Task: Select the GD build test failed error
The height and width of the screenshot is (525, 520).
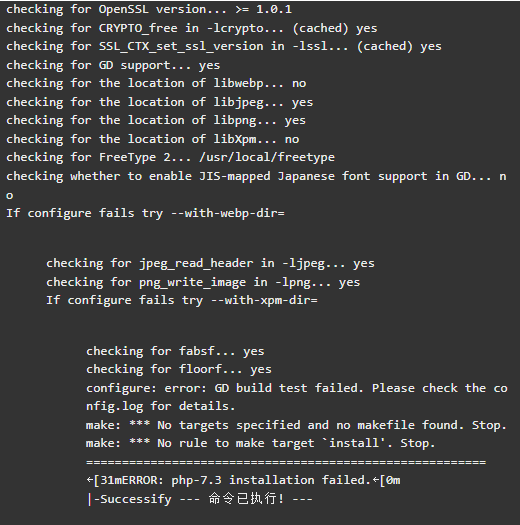Action: [x=297, y=397]
